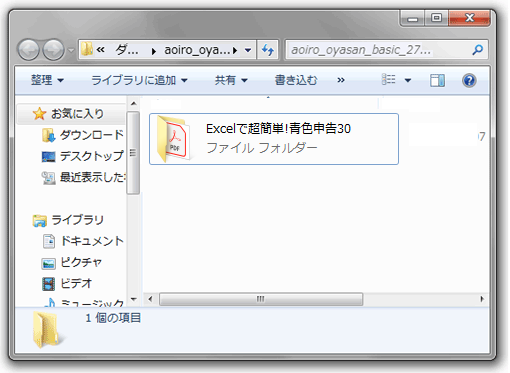
Task: Click the magnifier search icon
Action: (478, 50)
